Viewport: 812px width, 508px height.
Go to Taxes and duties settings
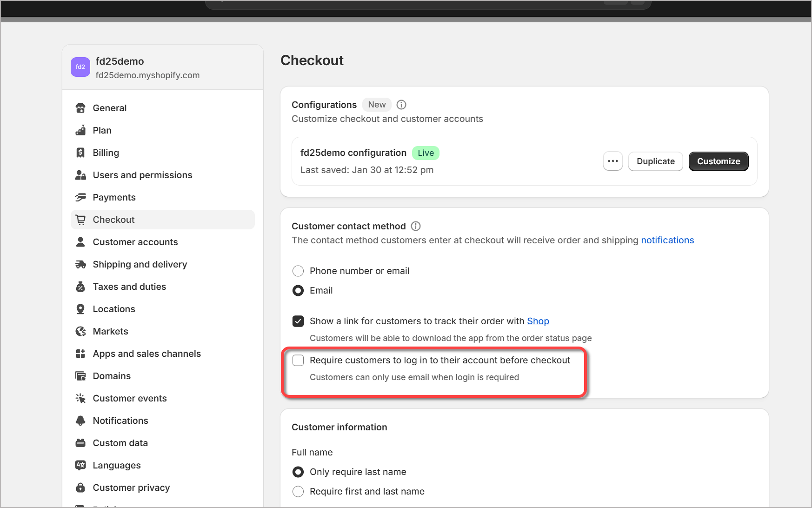(129, 287)
